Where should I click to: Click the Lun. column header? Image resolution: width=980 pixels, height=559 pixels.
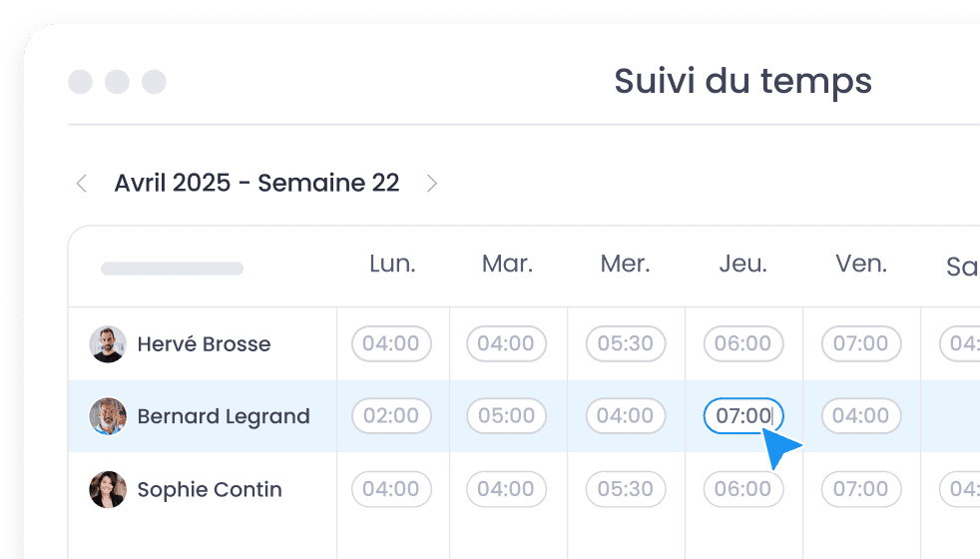coord(392,265)
